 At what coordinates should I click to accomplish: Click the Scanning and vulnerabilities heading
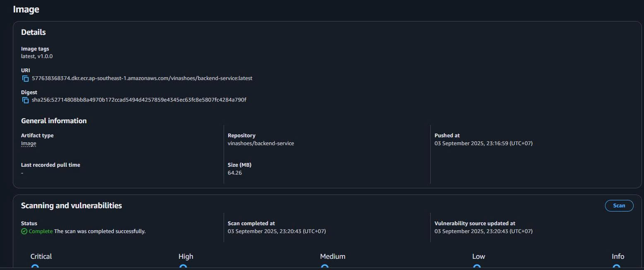point(71,206)
